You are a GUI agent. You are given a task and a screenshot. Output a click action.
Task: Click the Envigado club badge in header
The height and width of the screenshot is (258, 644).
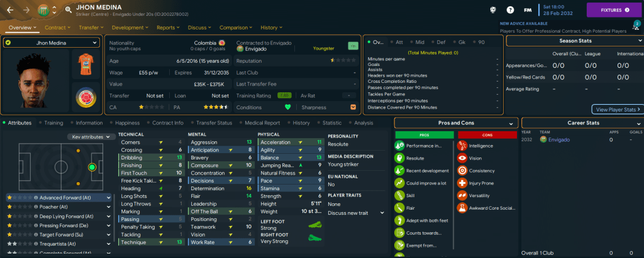(x=43, y=10)
